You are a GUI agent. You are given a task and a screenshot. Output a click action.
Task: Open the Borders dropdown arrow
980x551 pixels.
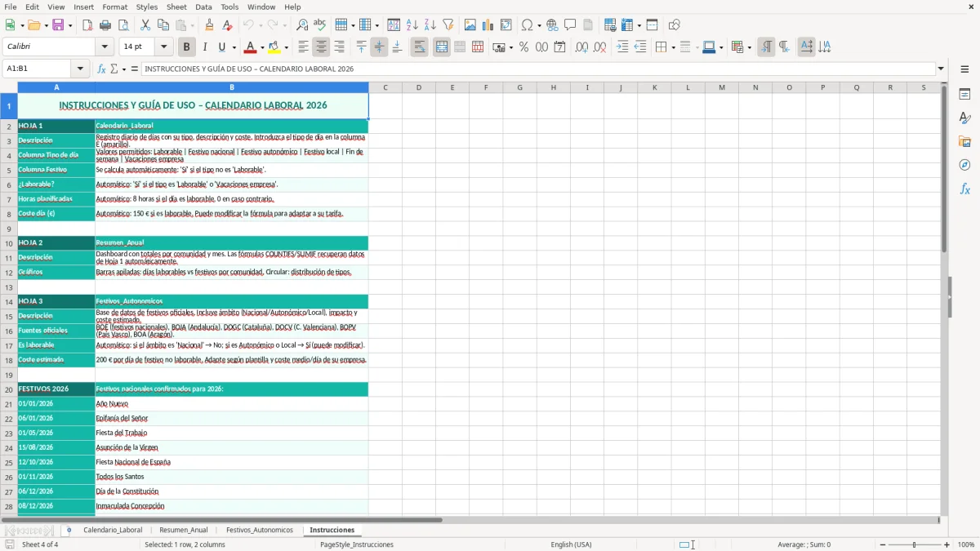pyautogui.click(x=675, y=47)
